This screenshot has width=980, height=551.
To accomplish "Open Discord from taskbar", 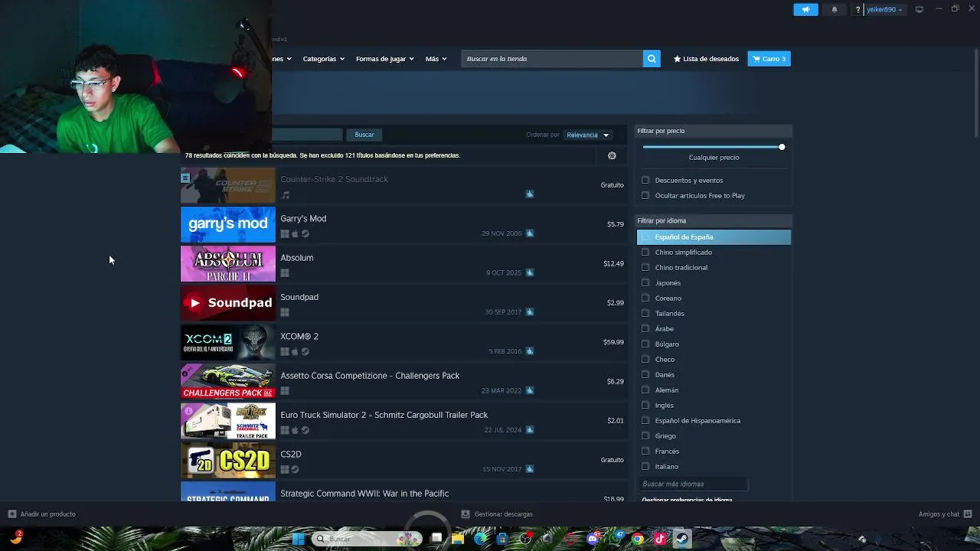I will coord(593,539).
